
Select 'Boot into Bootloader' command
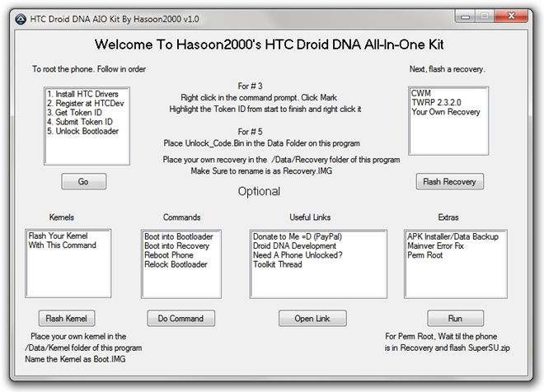179,236
